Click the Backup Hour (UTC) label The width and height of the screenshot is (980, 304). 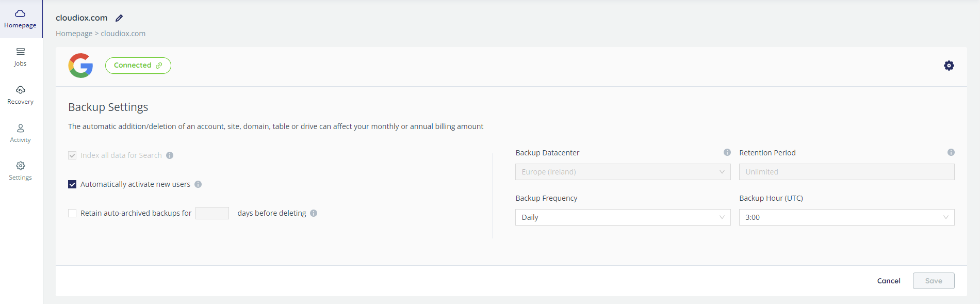(x=771, y=198)
